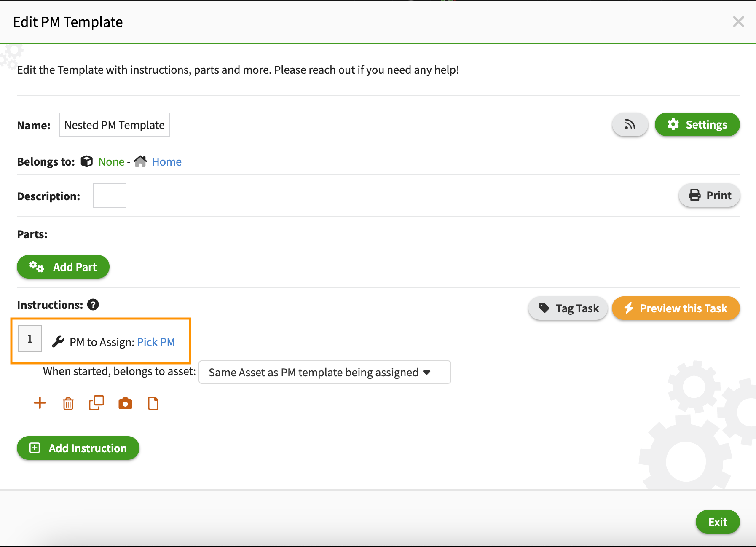Screen dimensions: 756x547
Task: Preview this Task
Action: pyautogui.click(x=676, y=308)
